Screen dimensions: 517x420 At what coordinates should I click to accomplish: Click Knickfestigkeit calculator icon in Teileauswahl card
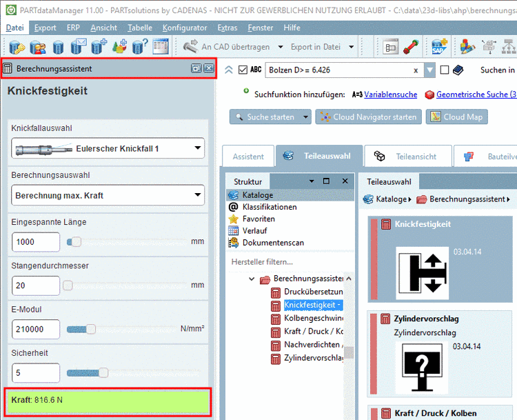pos(386,224)
